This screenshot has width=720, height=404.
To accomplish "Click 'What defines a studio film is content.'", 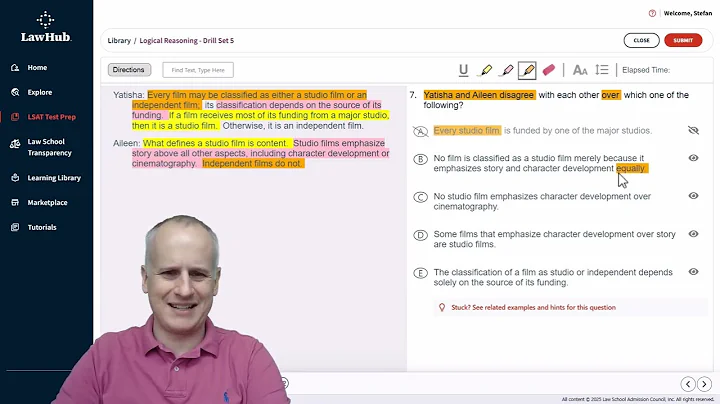I will (215, 143).
